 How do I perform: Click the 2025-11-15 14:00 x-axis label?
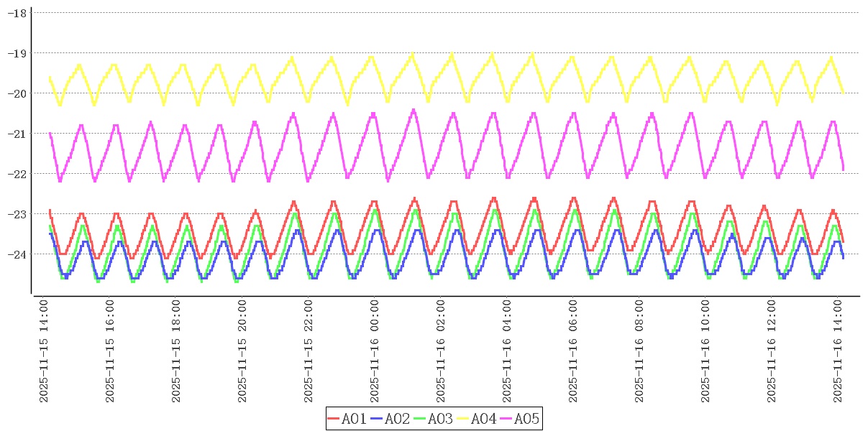[44, 352]
